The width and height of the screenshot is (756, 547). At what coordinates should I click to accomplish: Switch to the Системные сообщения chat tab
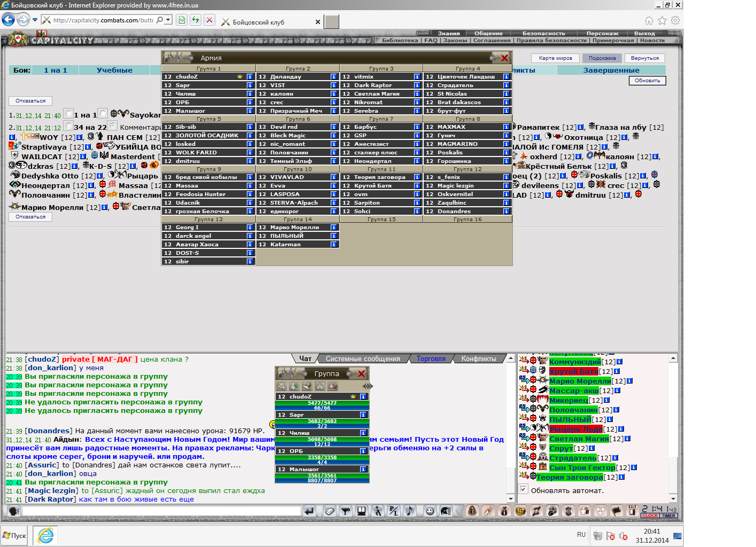363,359
